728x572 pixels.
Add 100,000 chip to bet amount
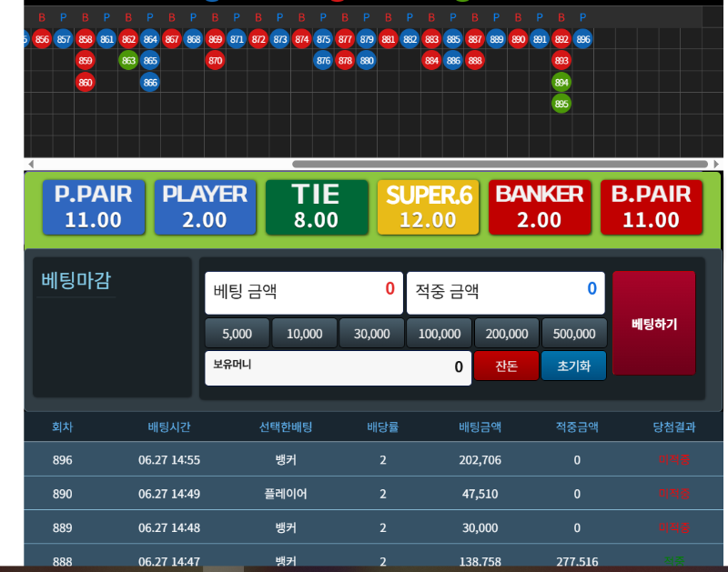[440, 334]
